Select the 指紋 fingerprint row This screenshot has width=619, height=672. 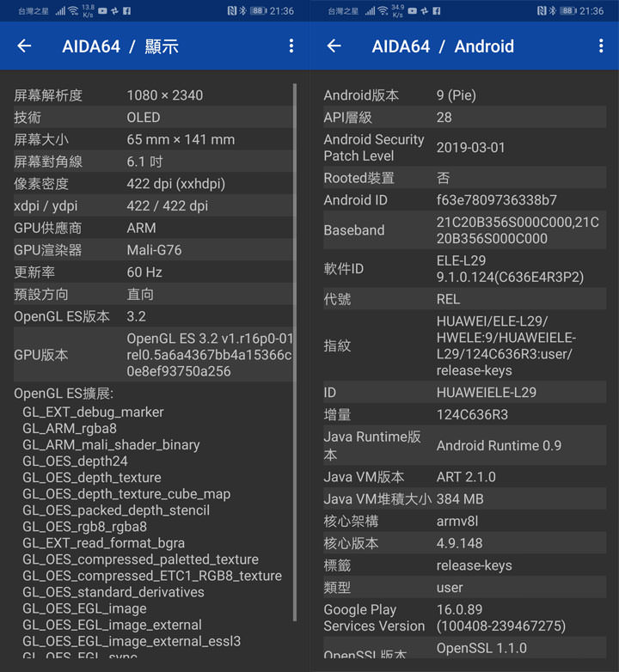(464, 345)
